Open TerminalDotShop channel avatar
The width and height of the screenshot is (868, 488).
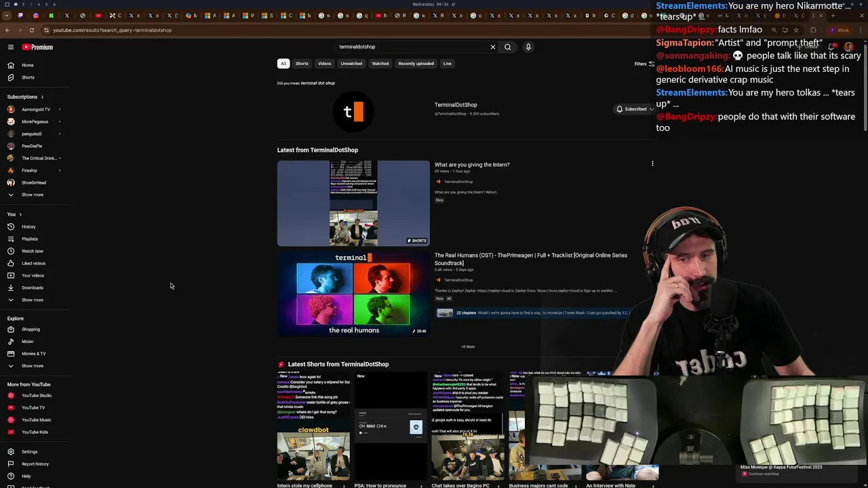[353, 111]
